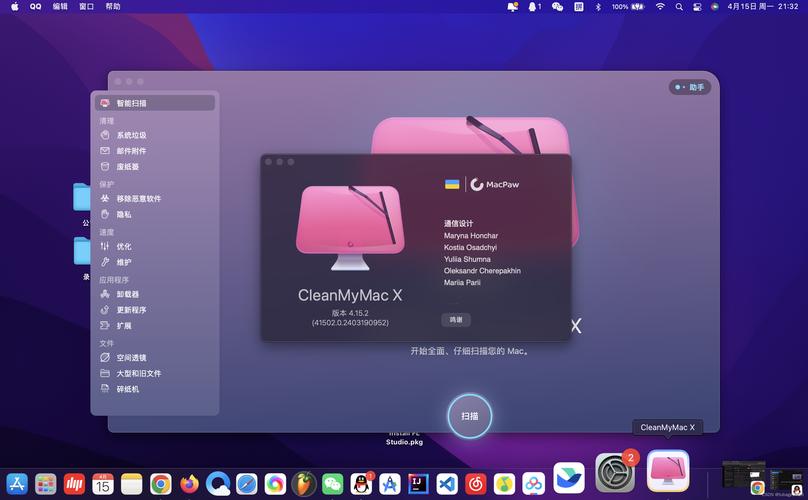The width and height of the screenshot is (808, 500).
Task: Select 智能扫描 in the CleanMyMac sidebar
Action: point(155,103)
